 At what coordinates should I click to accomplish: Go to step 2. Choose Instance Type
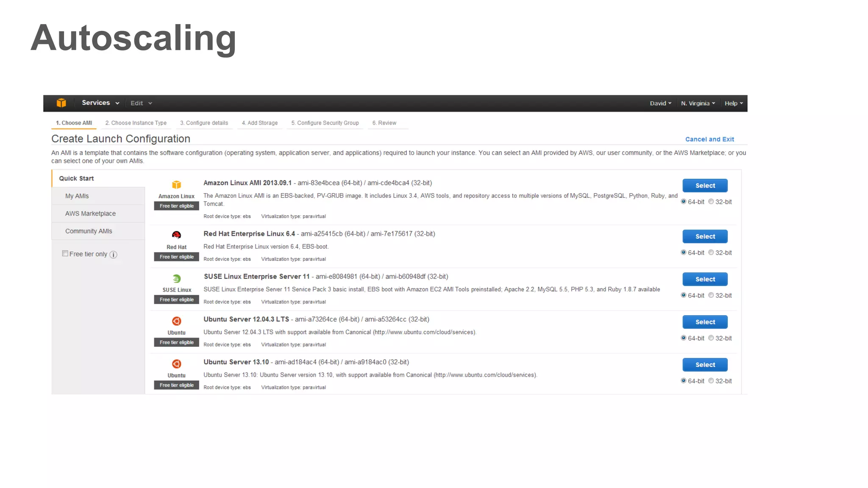coord(136,123)
